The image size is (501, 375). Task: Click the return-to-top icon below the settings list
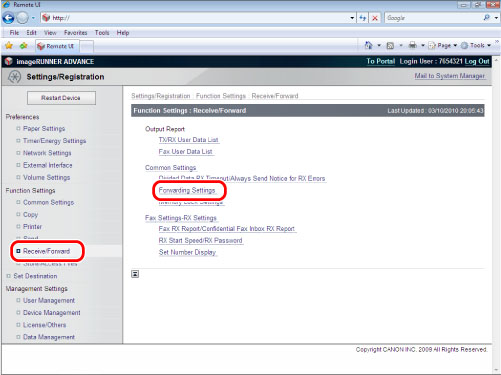point(135,274)
